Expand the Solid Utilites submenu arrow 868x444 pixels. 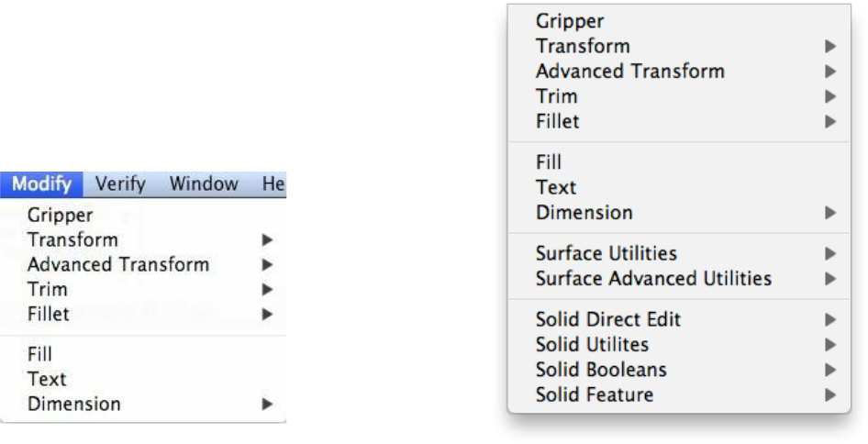click(829, 346)
